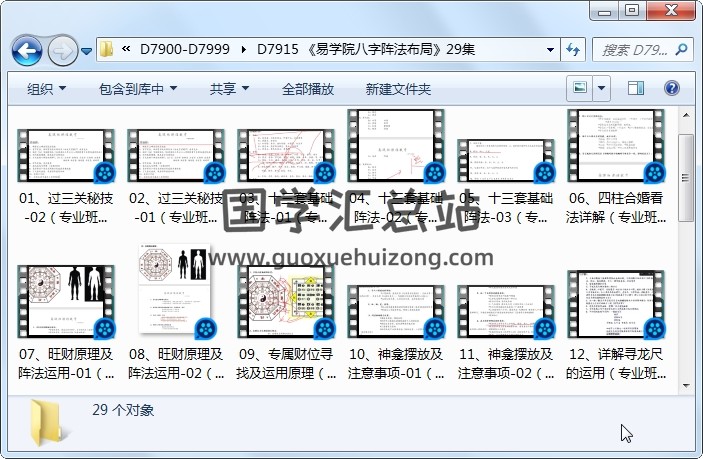Expand the double-chevron path overflow in address bar
This screenshot has height=459, width=703.
[126, 48]
